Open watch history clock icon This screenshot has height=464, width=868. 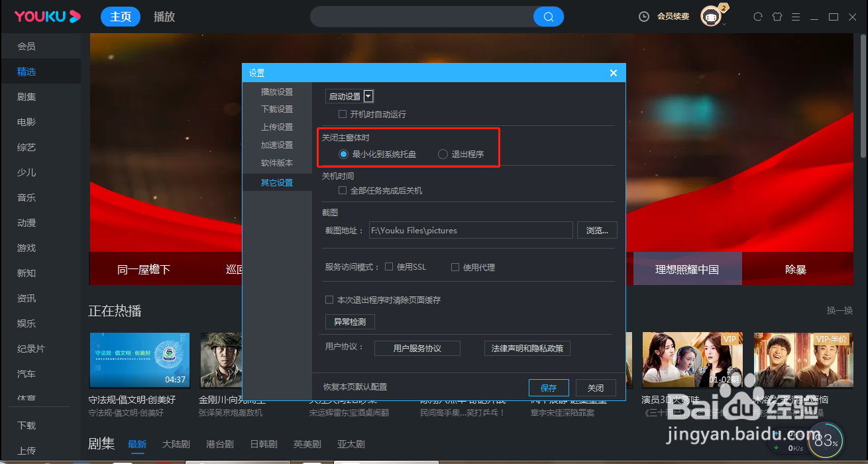[x=643, y=17]
